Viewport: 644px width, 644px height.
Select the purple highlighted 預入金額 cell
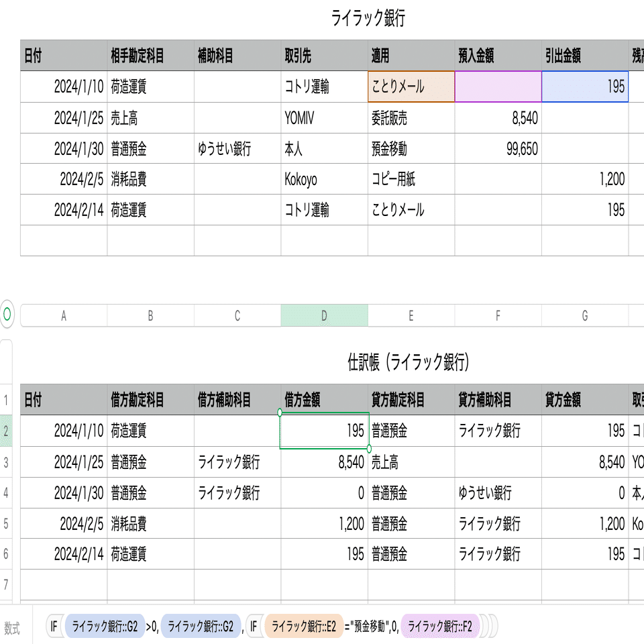pyautogui.click(x=498, y=87)
